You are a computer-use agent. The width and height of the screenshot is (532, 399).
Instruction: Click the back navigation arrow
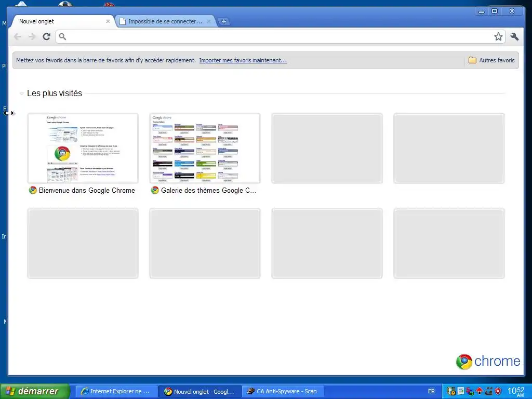click(x=17, y=37)
